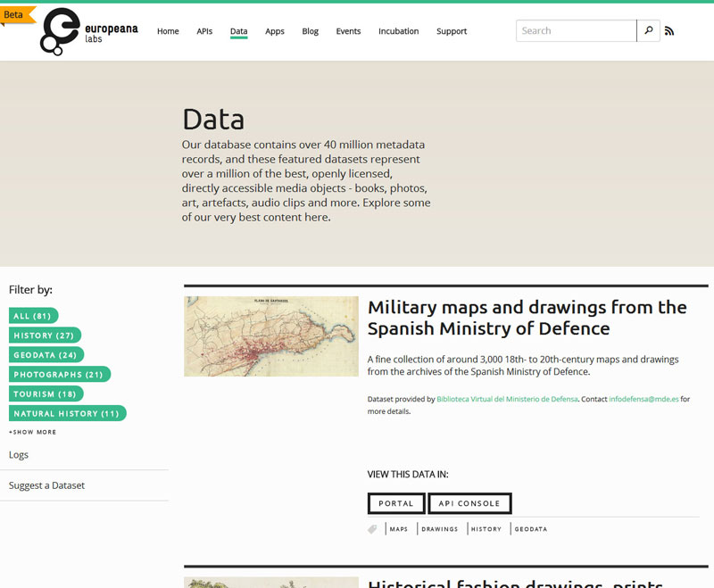Screen dimensions: 714x588
Task: Open Historical fashion drawings title
Action: pyautogui.click(x=515, y=583)
